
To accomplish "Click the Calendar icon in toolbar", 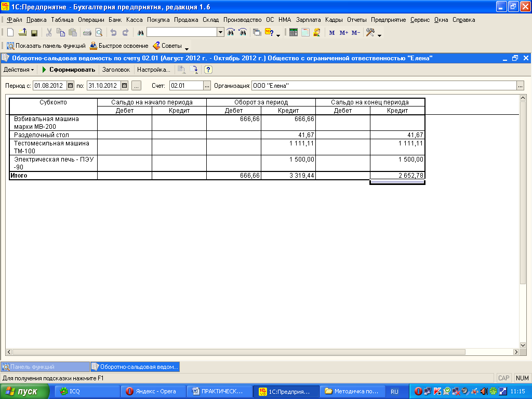I will [x=305, y=33].
